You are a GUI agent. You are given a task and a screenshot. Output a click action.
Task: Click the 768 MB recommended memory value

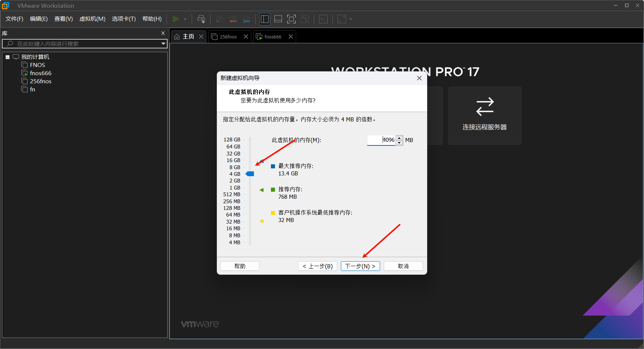click(288, 197)
